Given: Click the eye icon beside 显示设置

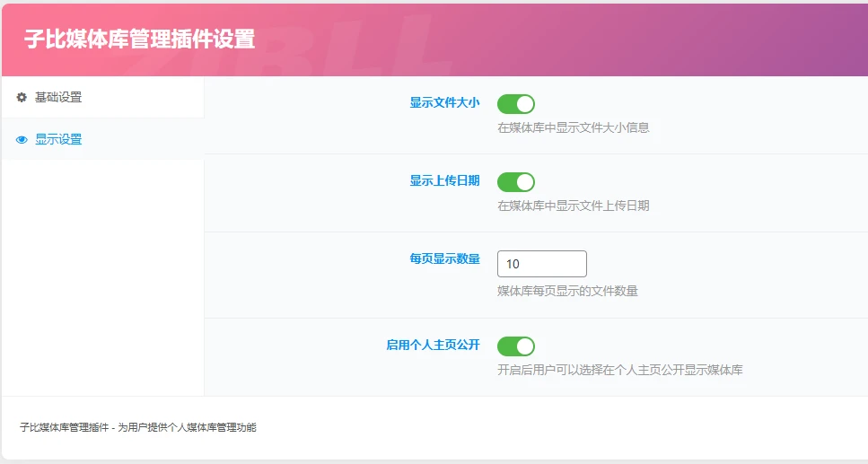Looking at the screenshot, I should [22, 140].
